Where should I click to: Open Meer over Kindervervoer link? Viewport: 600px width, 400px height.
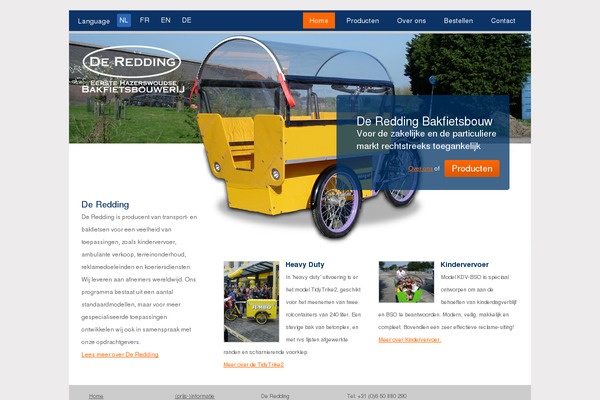pos(409,340)
